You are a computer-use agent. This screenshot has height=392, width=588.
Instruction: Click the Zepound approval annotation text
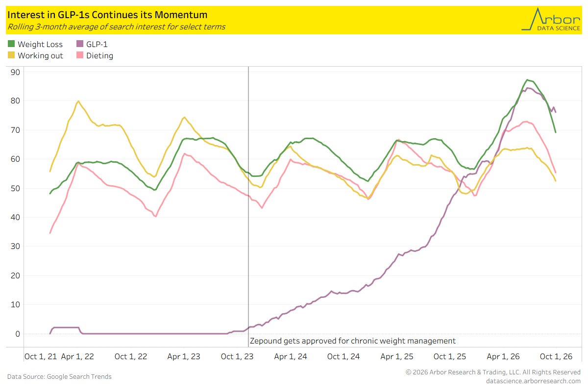[x=353, y=341]
